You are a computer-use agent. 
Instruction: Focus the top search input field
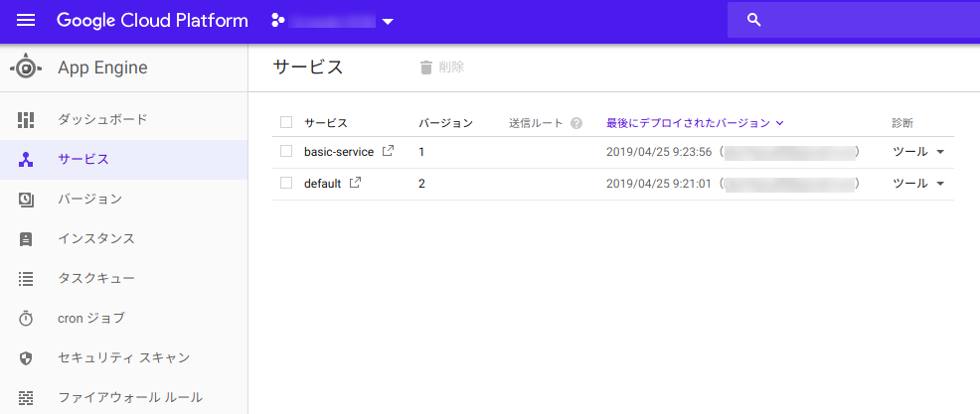(x=854, y=20)
